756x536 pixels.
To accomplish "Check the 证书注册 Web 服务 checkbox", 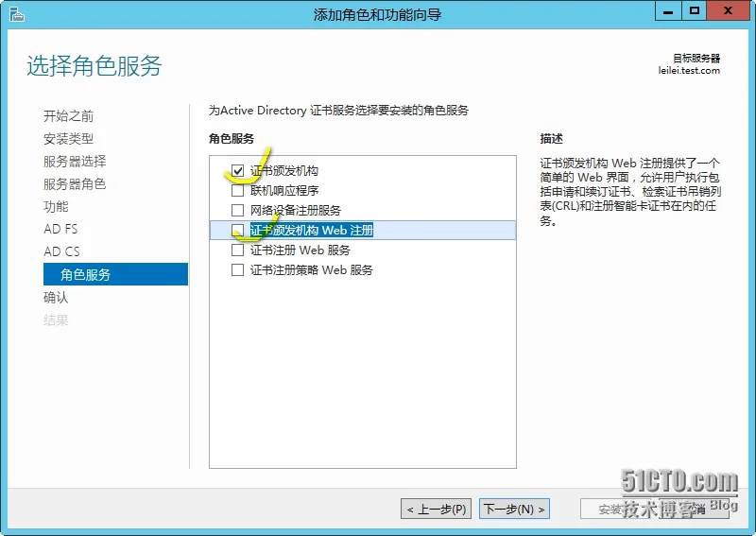I will pos(237,250).
